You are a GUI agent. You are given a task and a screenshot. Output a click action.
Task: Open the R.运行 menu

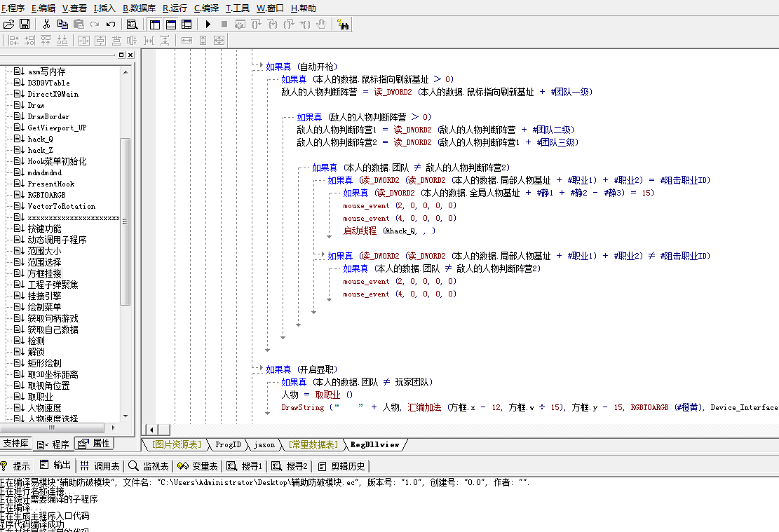175,8
